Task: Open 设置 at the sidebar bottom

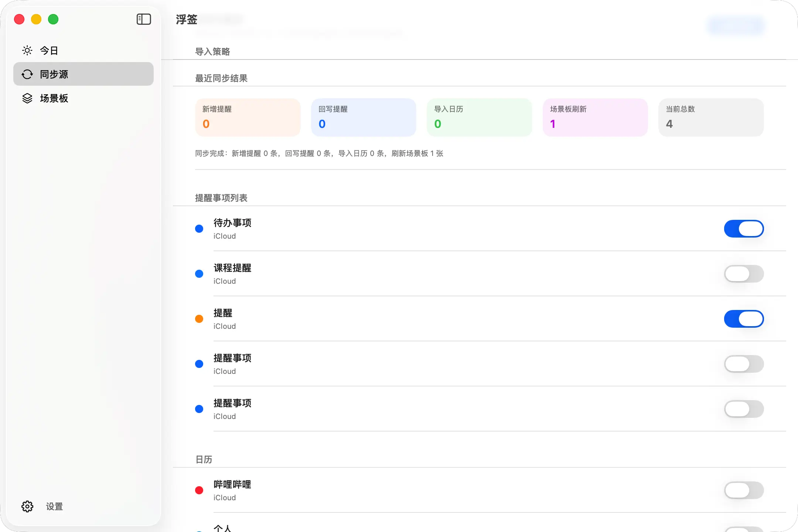Action: 54,507
